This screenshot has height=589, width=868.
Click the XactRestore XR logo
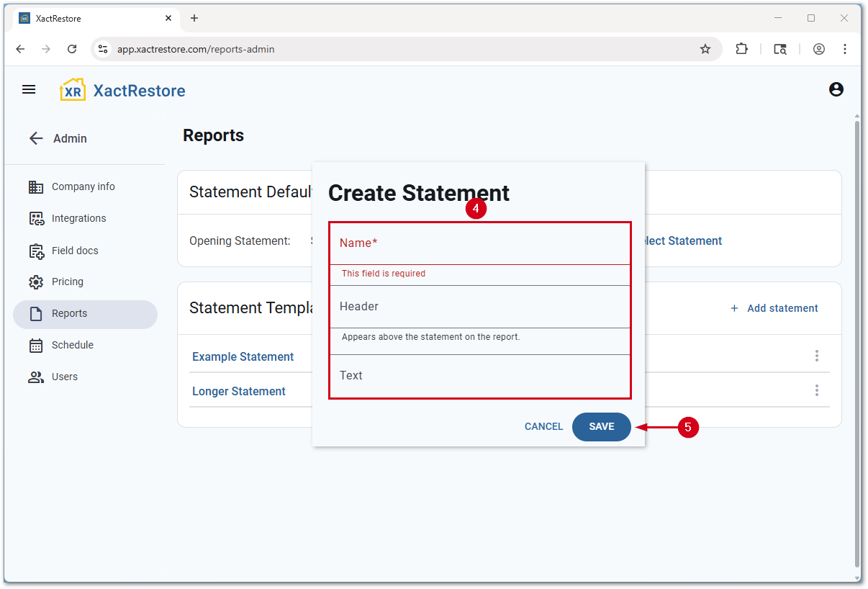[72, 89]
